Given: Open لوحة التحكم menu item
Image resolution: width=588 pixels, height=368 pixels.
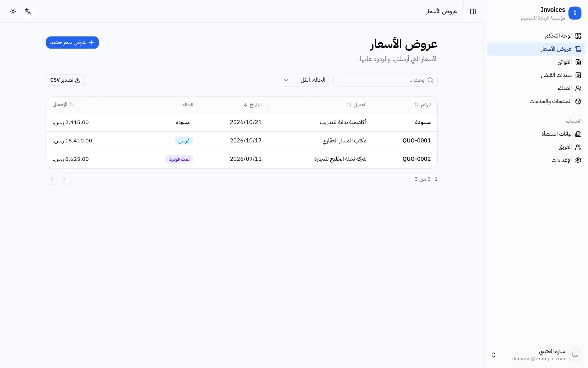Looking at the screenshot, I should 536,36.
